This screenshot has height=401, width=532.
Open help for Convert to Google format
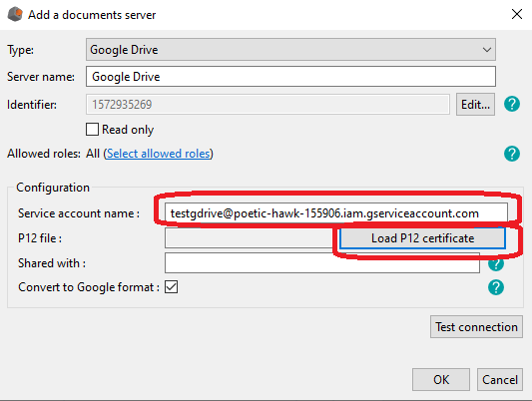tap(496, 287)
